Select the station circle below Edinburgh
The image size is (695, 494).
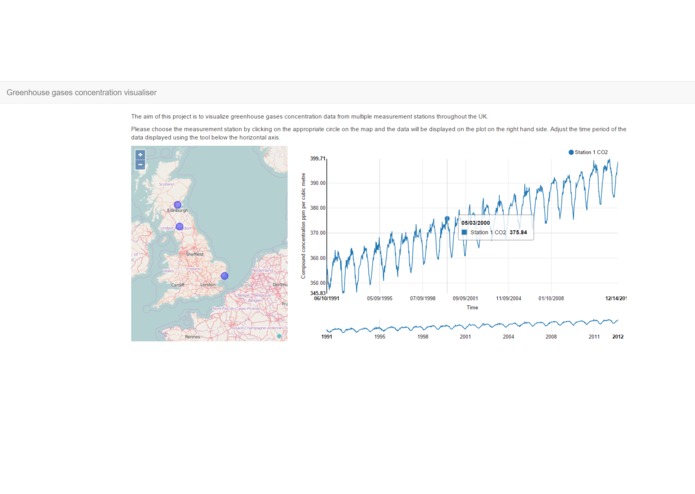coord(179,226)
